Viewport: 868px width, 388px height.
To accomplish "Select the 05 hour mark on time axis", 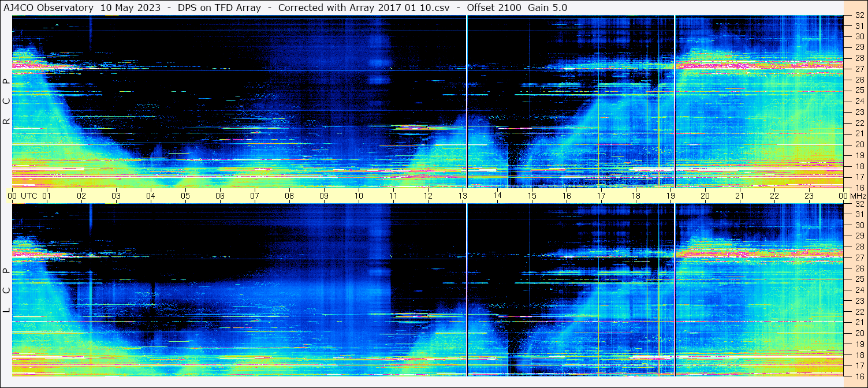I will click(x=185, y=196).
